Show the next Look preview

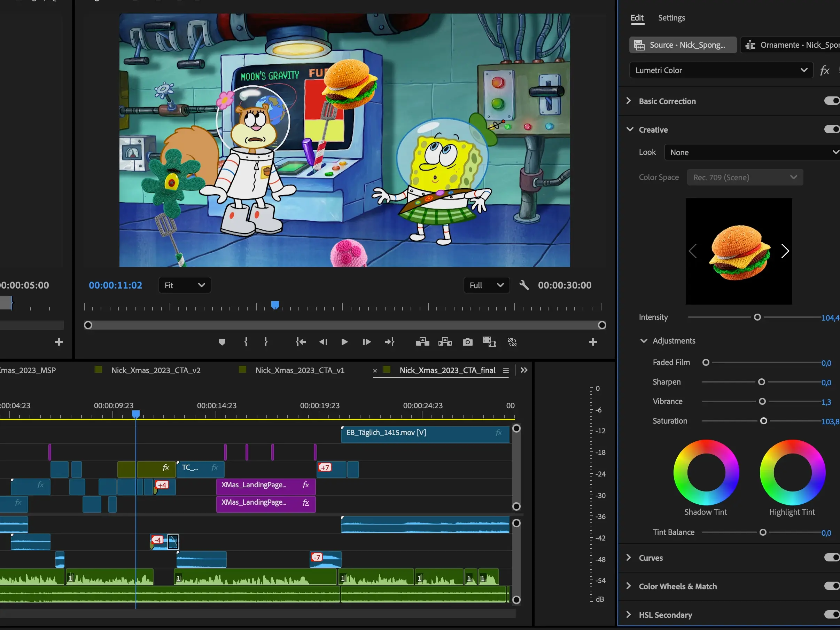pyautogui.click(x=785, y=251)
